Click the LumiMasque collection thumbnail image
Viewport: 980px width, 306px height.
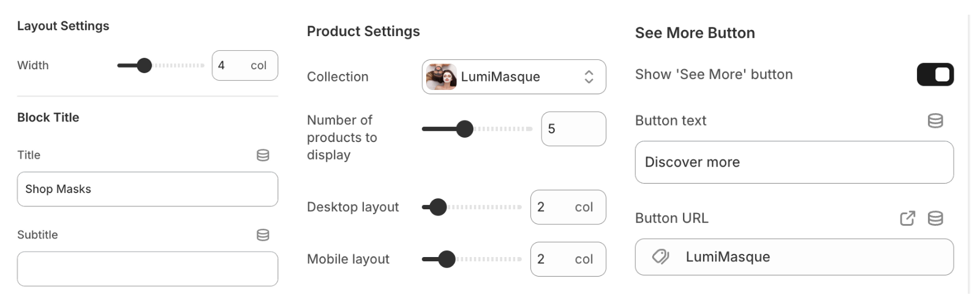point(441,77)
